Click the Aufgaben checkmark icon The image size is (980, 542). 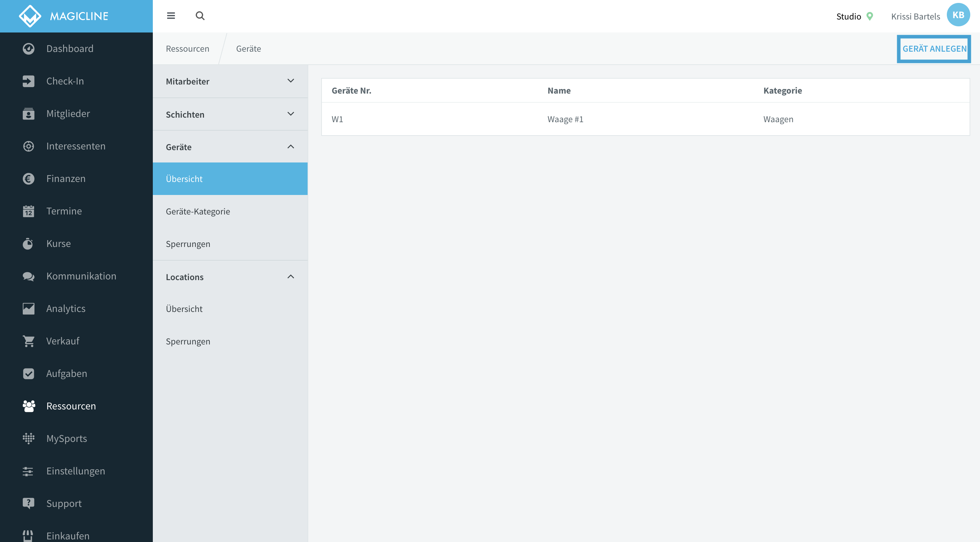click(x=29, y=374)
